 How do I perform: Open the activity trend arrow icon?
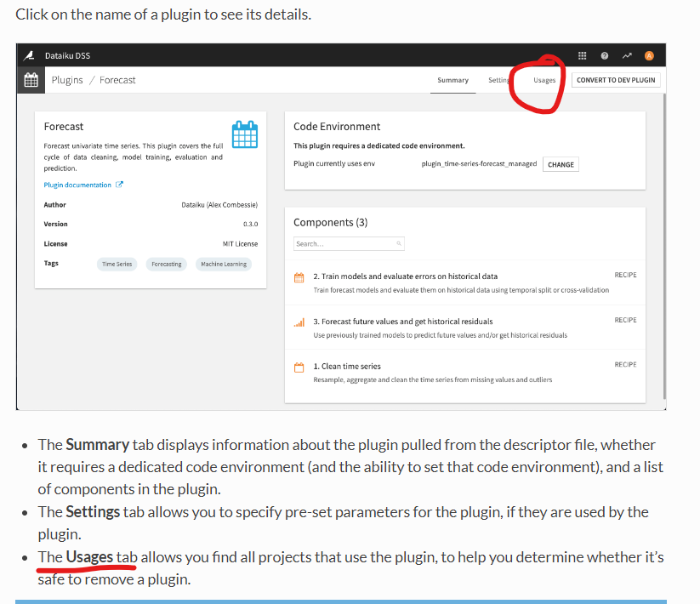627,55
